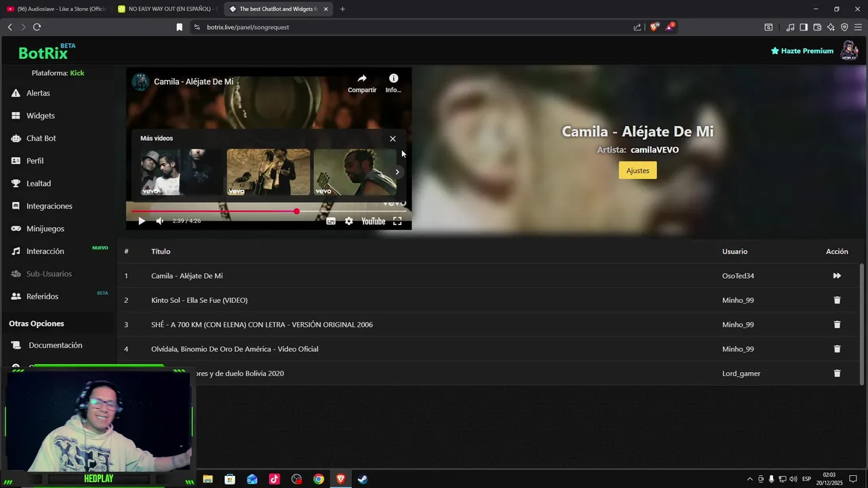
Task: Open Integraciones in the sidebar
Action: click(49, 206)
